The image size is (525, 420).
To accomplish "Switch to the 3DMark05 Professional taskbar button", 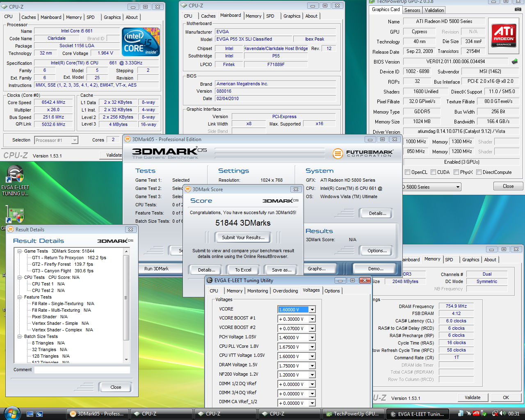I will click(x=97, y=414).
